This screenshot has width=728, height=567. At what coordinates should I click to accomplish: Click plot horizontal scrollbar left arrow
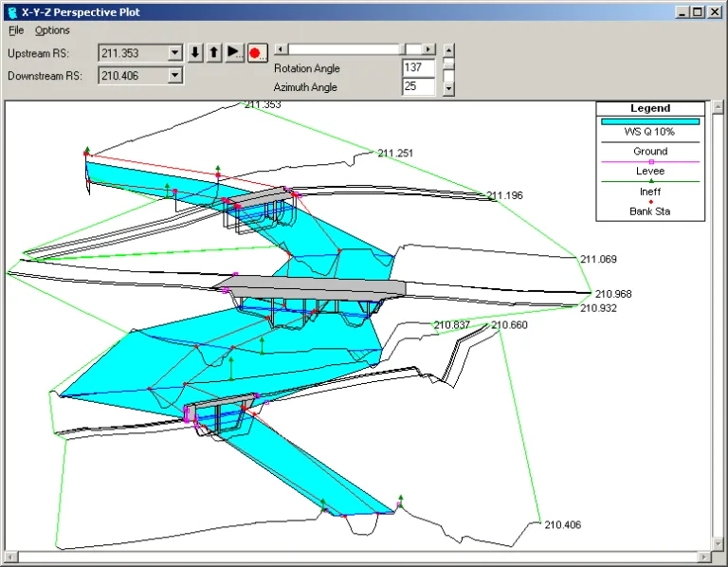[x=10, y=557]
